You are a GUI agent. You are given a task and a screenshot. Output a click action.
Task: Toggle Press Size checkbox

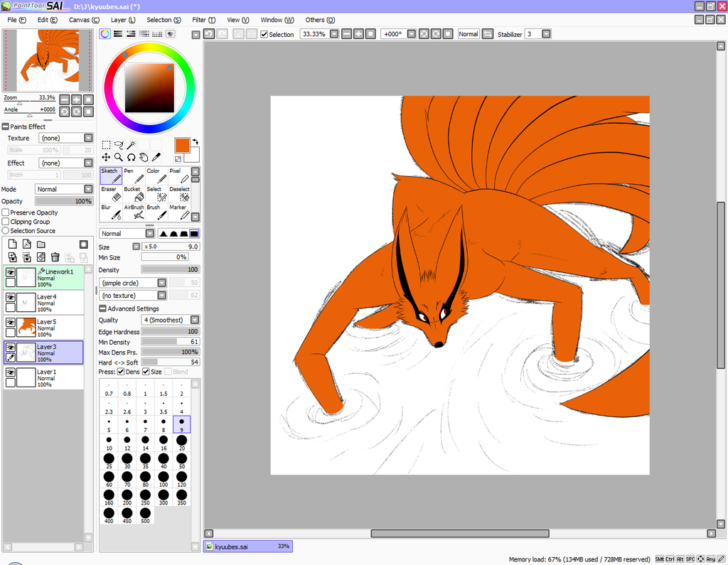tap(146, 372)
